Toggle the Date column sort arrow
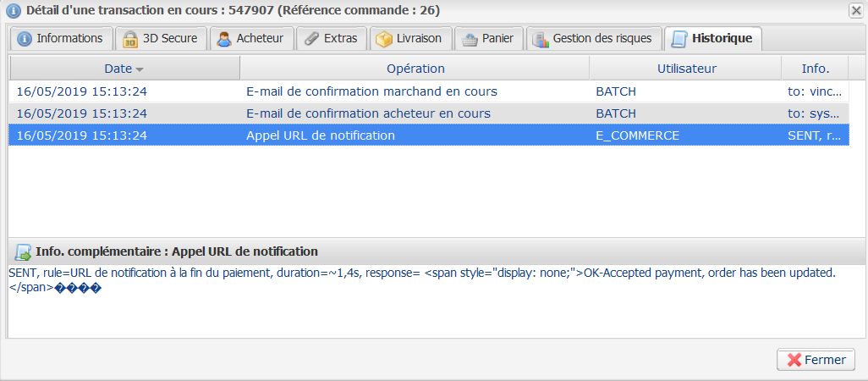 pyautogui.click(x=140, y=69)
